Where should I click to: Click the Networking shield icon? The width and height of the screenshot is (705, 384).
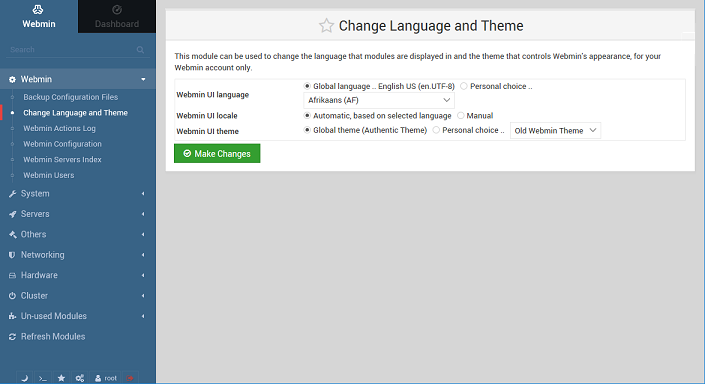12,255
